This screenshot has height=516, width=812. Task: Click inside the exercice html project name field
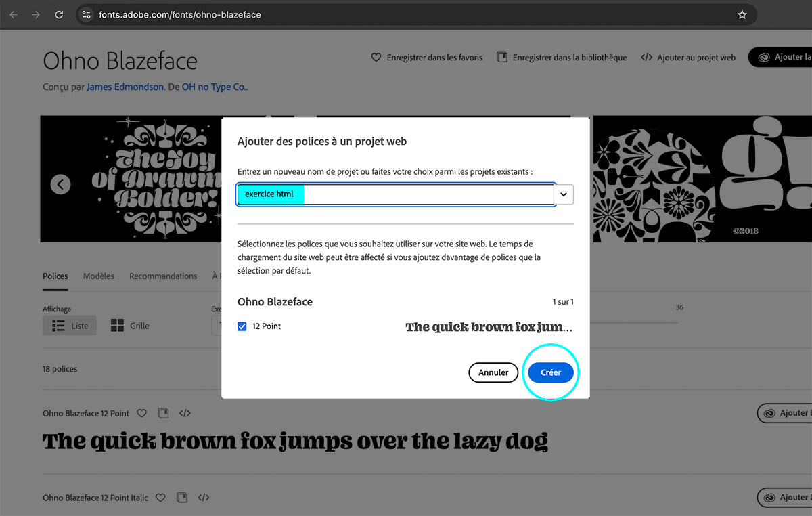coord(338,194)
